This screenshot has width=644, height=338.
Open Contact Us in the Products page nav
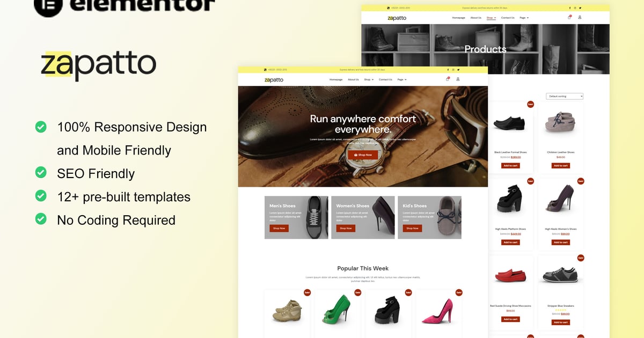pos(508,18)
